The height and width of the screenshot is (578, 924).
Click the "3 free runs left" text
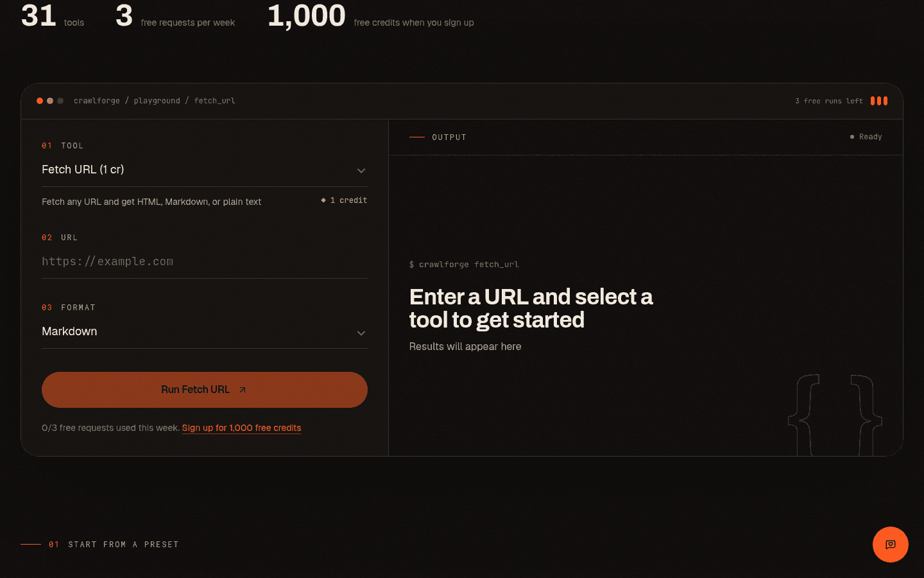829,101
